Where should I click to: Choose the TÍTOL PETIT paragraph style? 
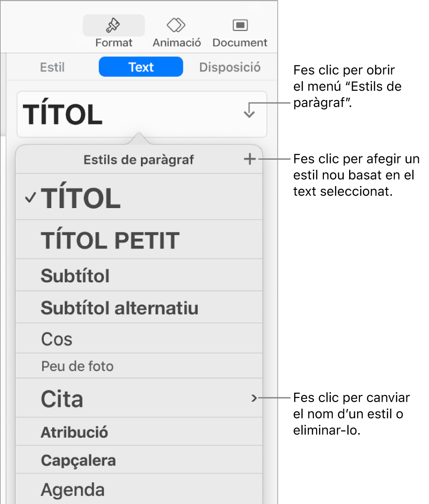click(x=110, y=240)
